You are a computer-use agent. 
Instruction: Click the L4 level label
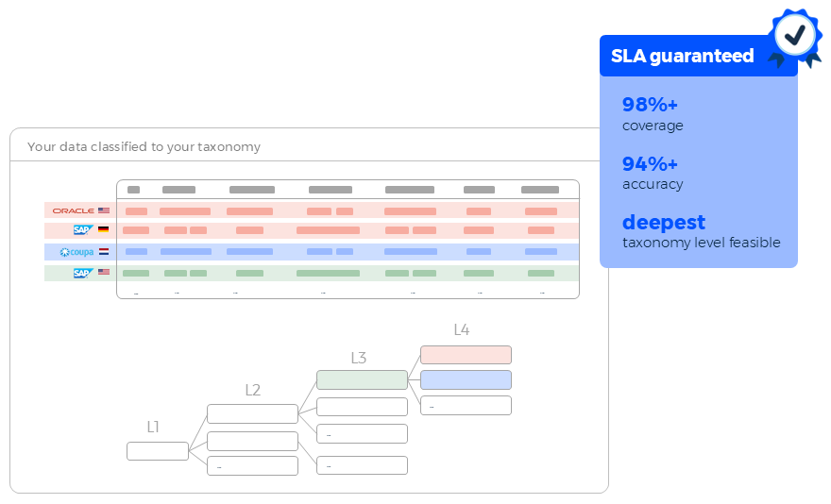[461, 329]
